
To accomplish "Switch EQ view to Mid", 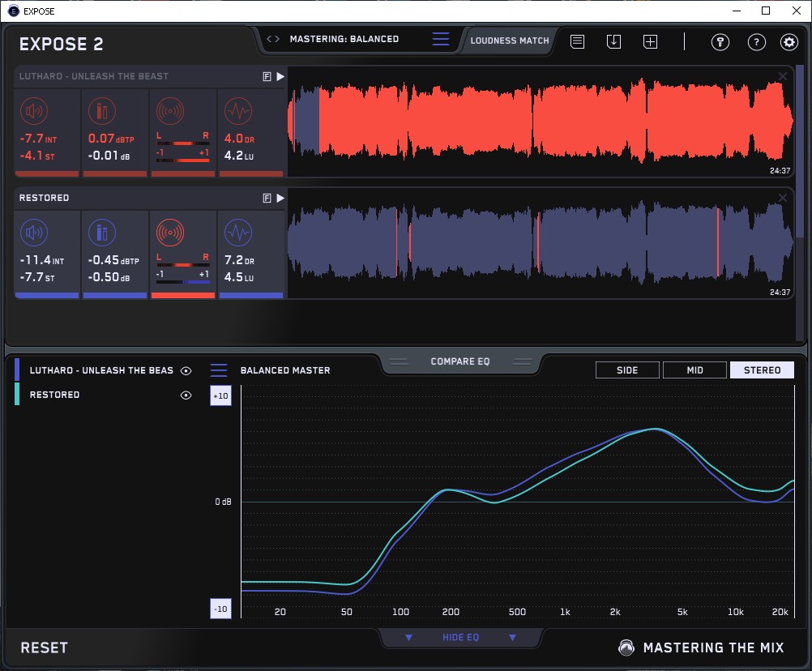I will pos(694,370).
